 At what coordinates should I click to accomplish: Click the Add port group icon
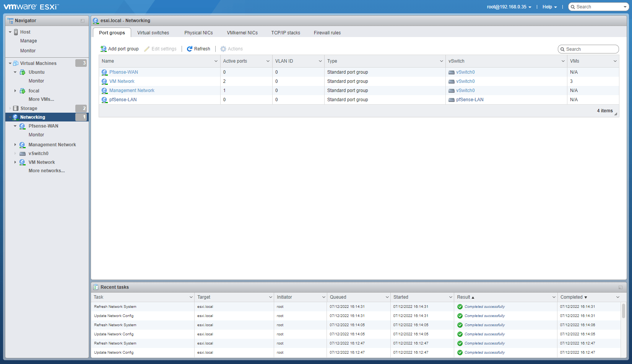[x=103, y=49]
